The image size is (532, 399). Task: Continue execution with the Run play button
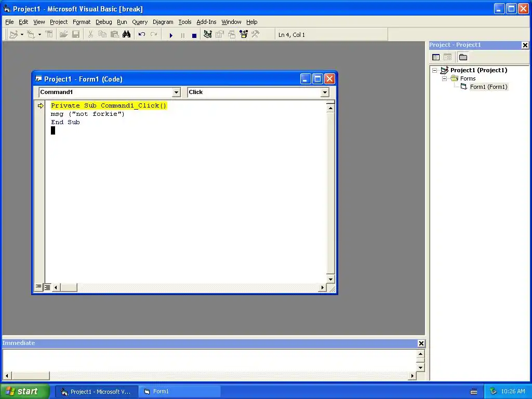(171, 35)
